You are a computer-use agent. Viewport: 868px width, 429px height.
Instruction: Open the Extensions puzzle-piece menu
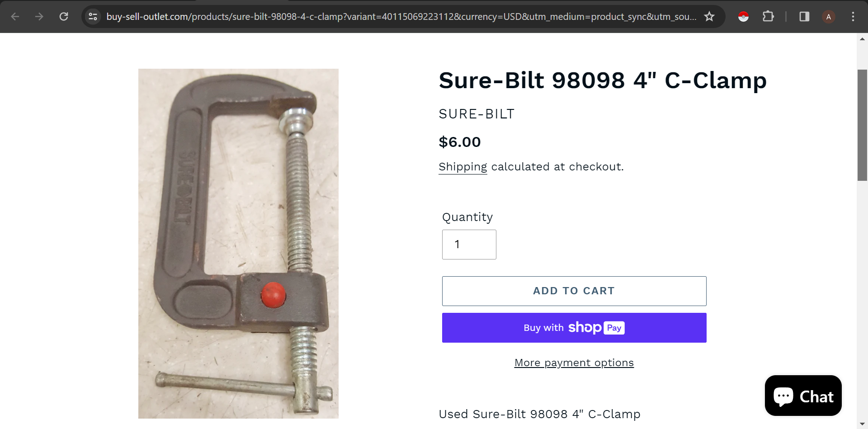click(768, 17)
